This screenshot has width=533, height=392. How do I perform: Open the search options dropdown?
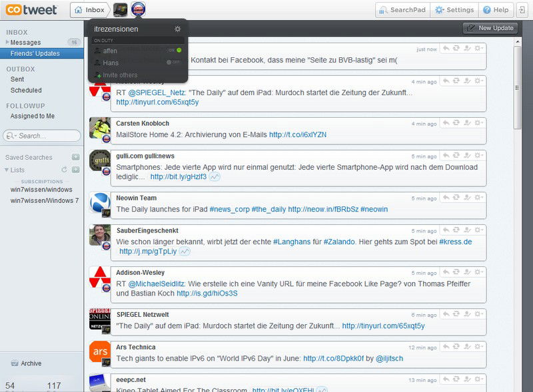coord(10,136)
